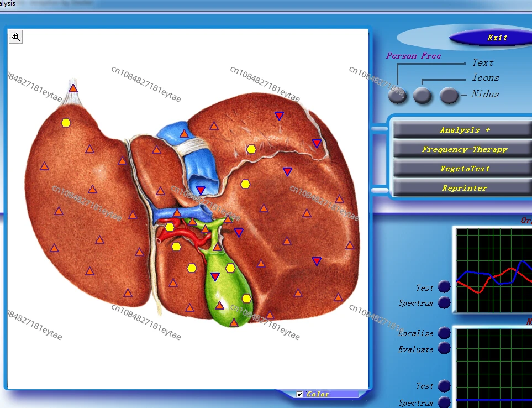Open Frequency-Therapy
This screenshot has height=408, width=532.
pyautogui.click(x=463, y=149)
